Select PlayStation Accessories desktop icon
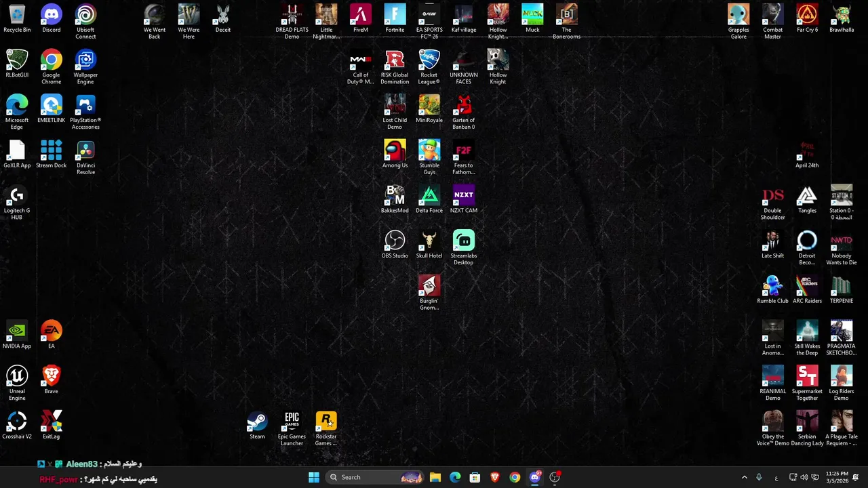 [85, 113]
